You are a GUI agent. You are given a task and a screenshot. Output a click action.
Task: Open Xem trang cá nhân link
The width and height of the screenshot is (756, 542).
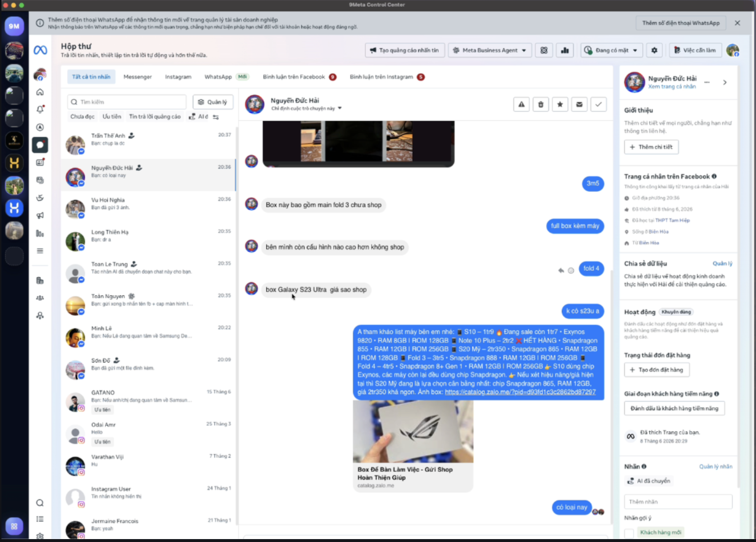tap(672, 87)
